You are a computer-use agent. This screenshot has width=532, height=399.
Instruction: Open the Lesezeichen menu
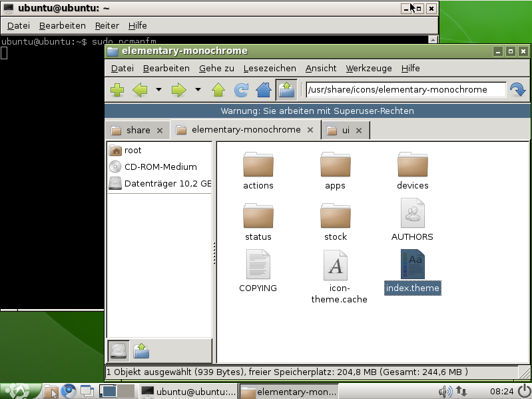coord(269,68)
